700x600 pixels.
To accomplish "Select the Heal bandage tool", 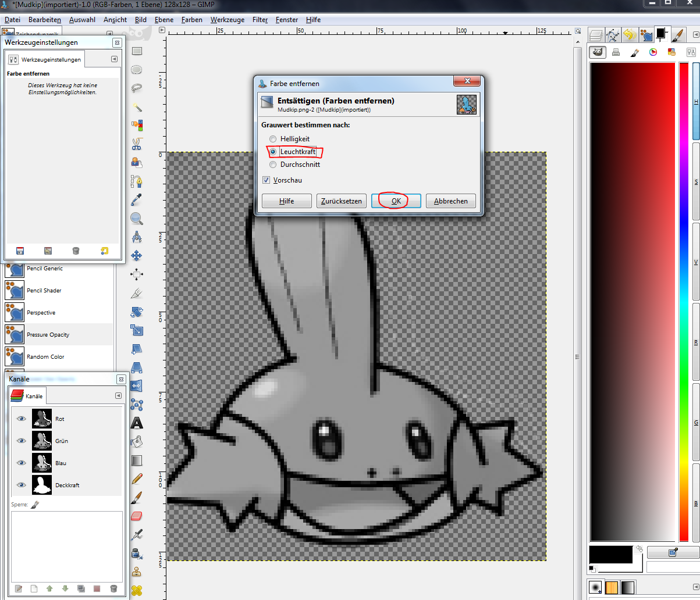I will pos(137,591).
